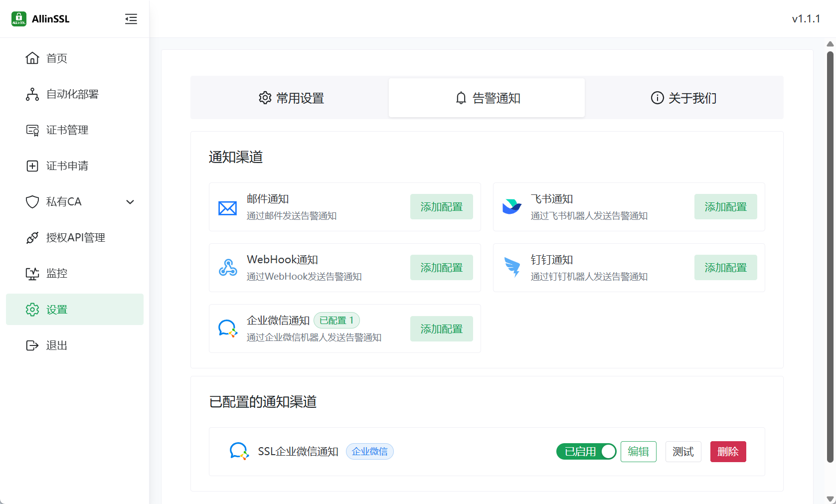836x504 pixels.
Task: Add configuration for 邮件通知
Action: pyautogui.click(x=441, y=207)
